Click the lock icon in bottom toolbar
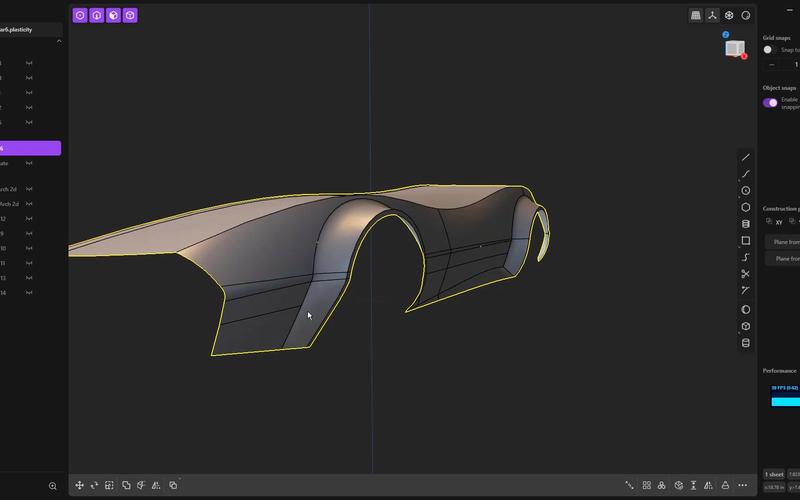The width and height of the screenshot is (800, 500). tap(725, 485)
